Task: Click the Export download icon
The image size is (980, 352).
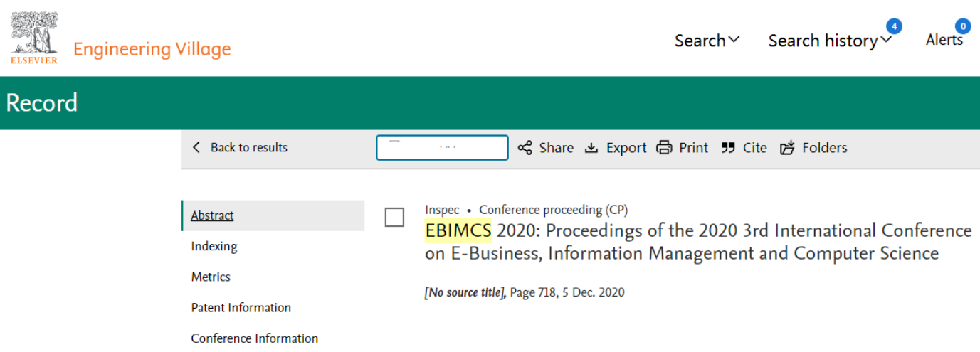Action: click(591, 148)
